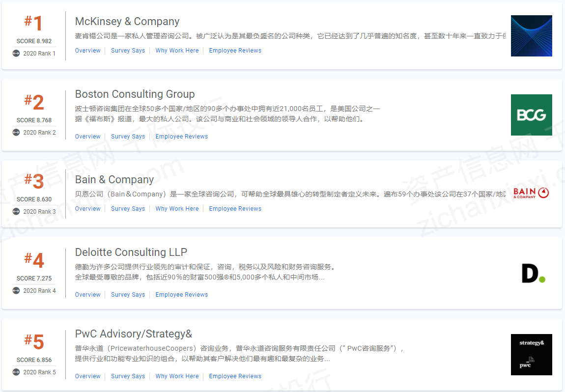Screen dimensions: 565x392
Task: Click rank-unchanged icon beside 2020 Rank 5
Action: (16, 372)
